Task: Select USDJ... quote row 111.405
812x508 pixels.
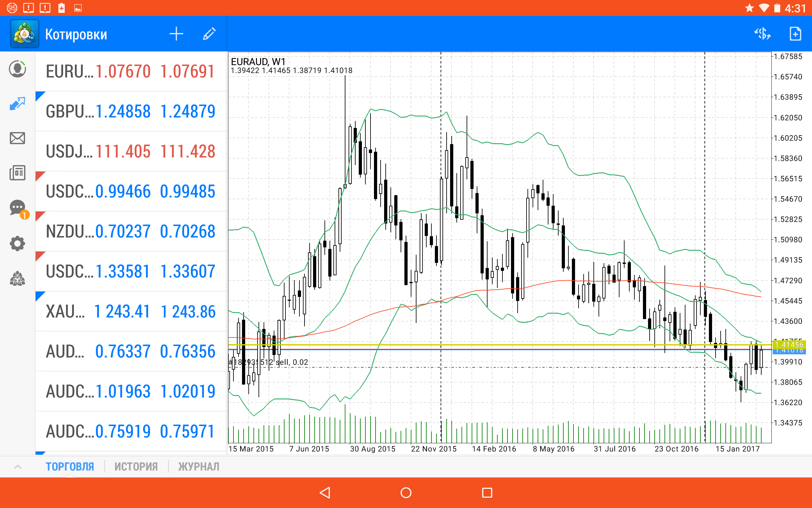Action: [131, 151]
